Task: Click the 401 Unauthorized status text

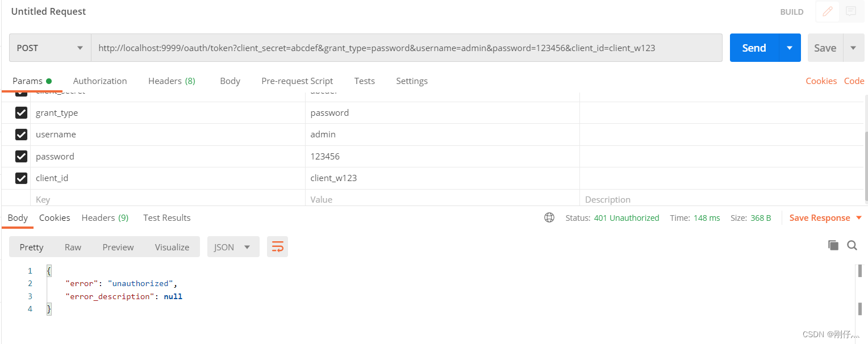Action: (x=627, y=218)
